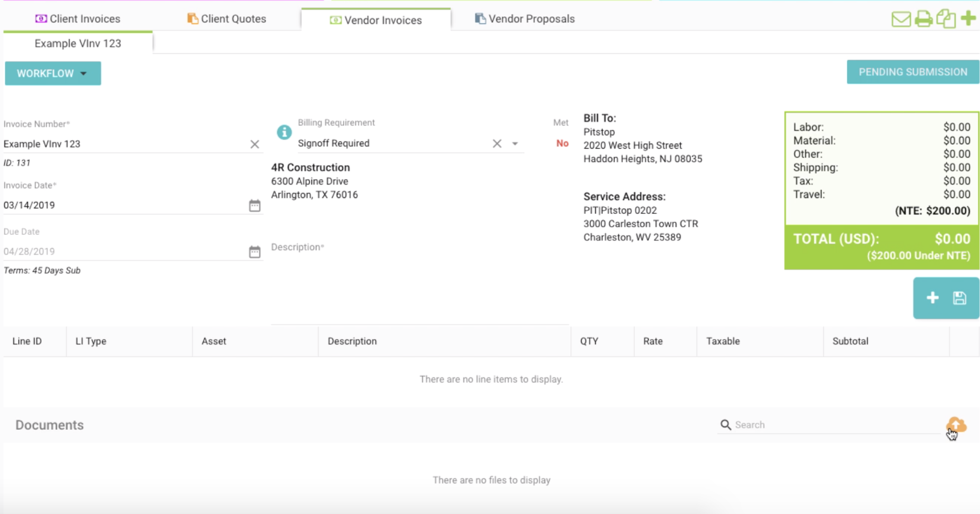Click the duplicate copy icon
Screen dimensions: 980x514
(x=946, y=19)
